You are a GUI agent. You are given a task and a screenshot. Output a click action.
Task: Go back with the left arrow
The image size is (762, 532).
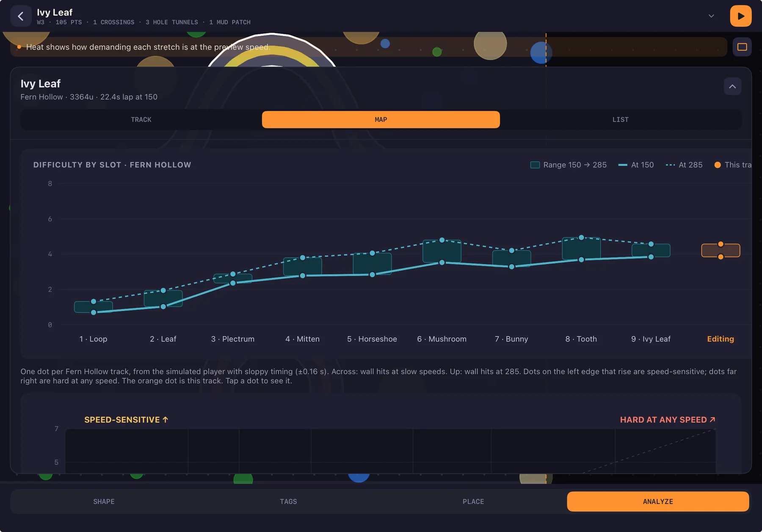[21, 16]
